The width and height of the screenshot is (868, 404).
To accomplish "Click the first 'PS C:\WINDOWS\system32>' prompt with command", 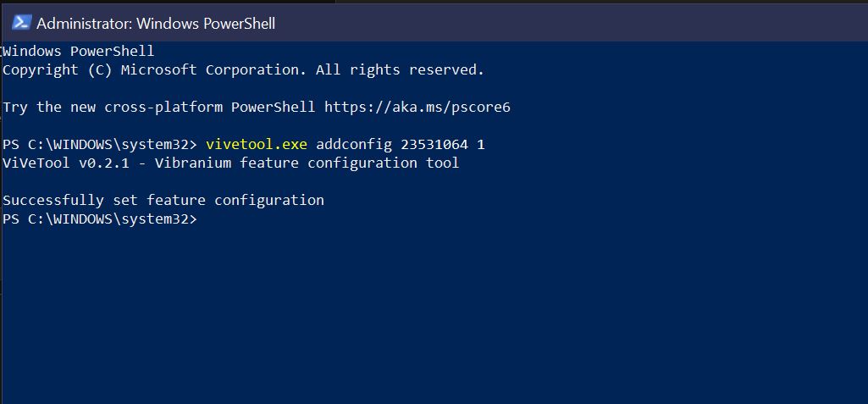I will coord(99,145).
